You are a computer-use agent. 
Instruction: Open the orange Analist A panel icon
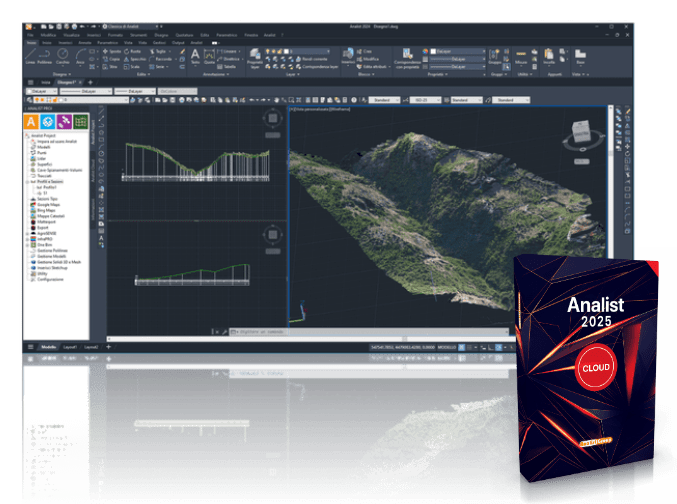[x=32, y=122]
